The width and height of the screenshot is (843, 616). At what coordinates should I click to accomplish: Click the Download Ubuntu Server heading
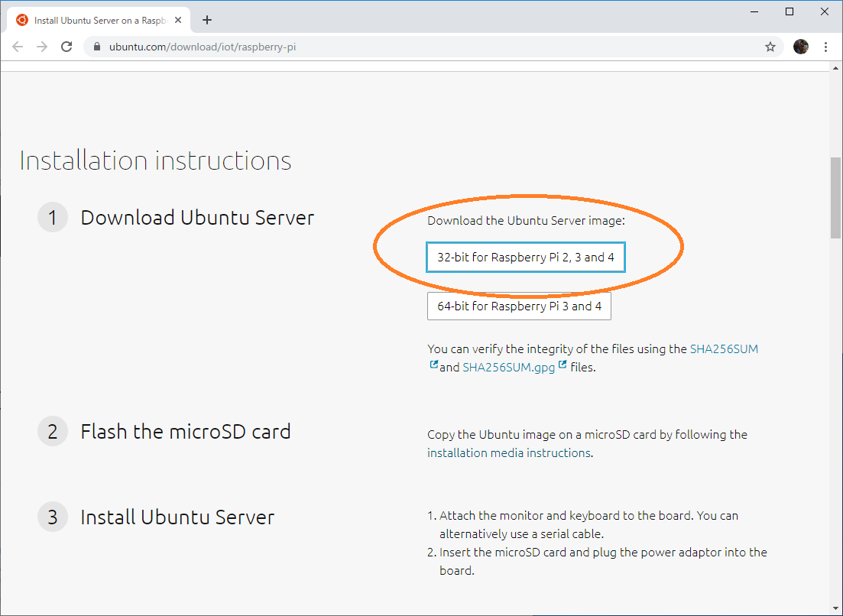pyautogui.click(x=197, y=218)
